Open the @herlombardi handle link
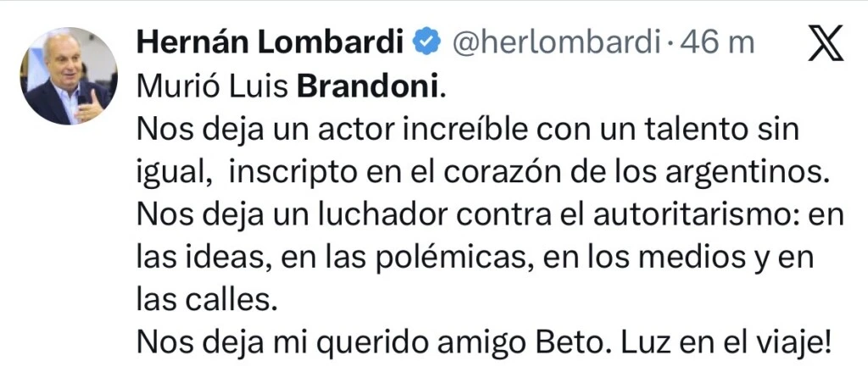Screen dimensions: 868x372 coord(554,42)
